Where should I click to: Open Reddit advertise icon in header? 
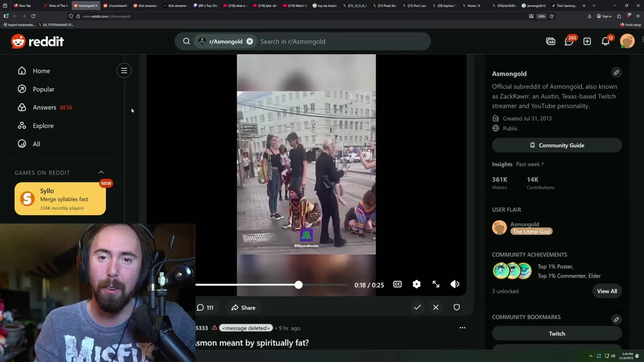point(550,41)
